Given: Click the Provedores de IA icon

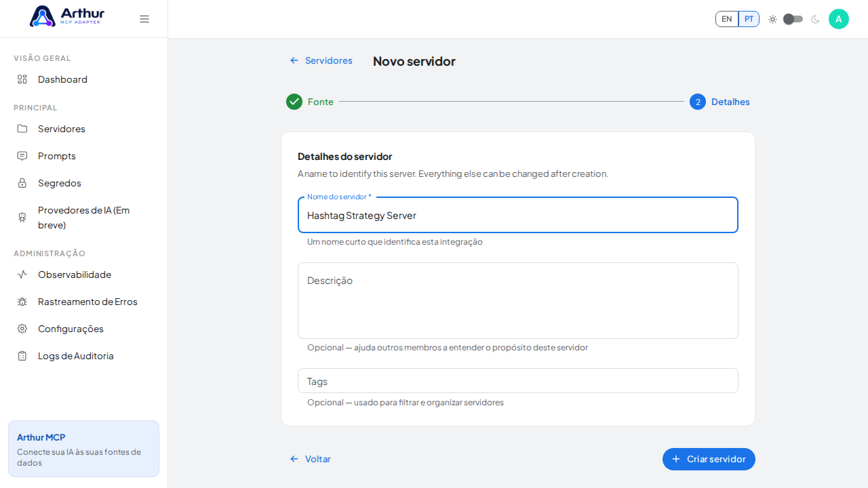Looking at the screenshot, I should [x=22, y=218].
